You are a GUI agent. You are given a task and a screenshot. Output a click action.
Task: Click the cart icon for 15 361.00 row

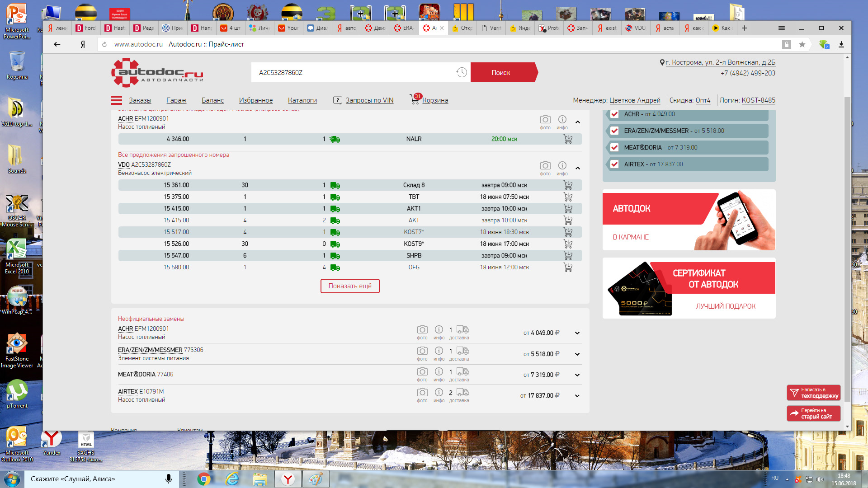pyautogui.click(x=568, y=185)
